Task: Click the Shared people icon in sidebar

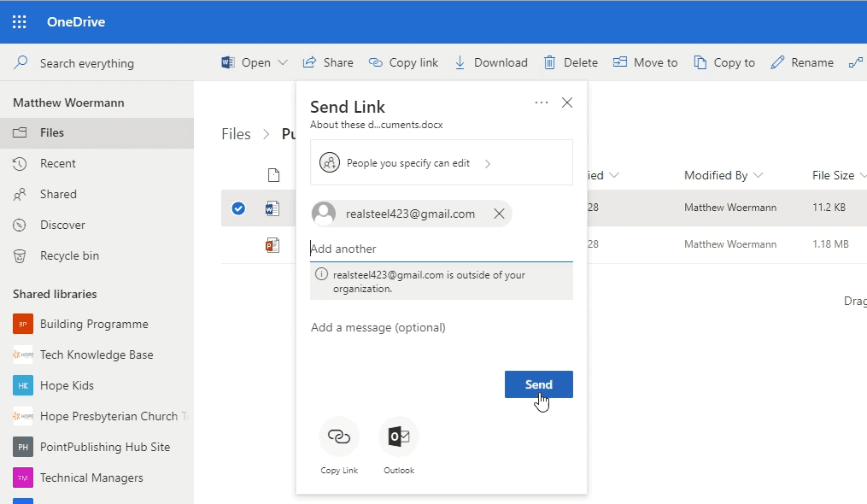Action: point(20,194)
